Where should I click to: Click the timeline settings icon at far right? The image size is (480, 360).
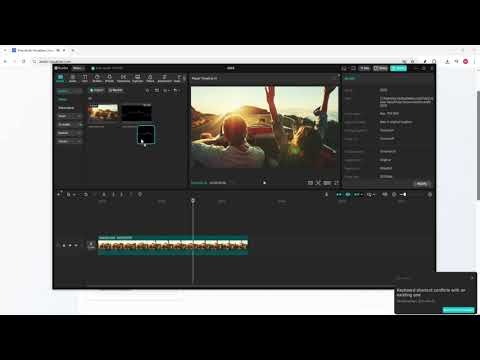coord(430,194)
